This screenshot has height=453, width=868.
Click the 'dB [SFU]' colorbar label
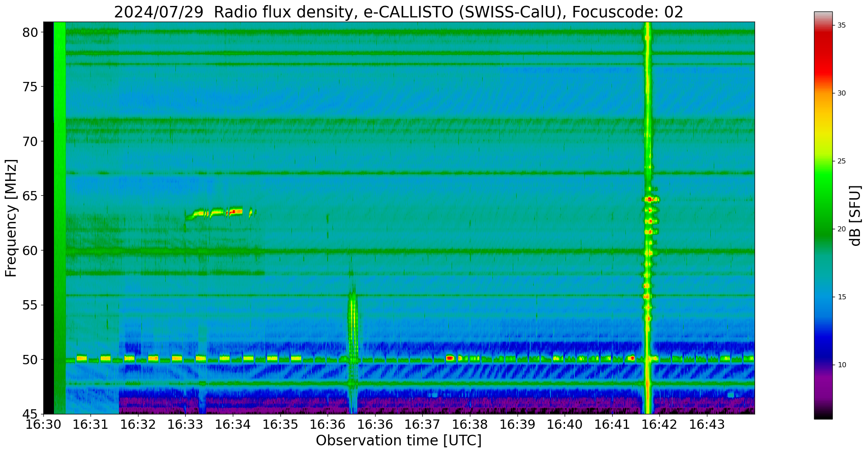(x=856, y=216)
